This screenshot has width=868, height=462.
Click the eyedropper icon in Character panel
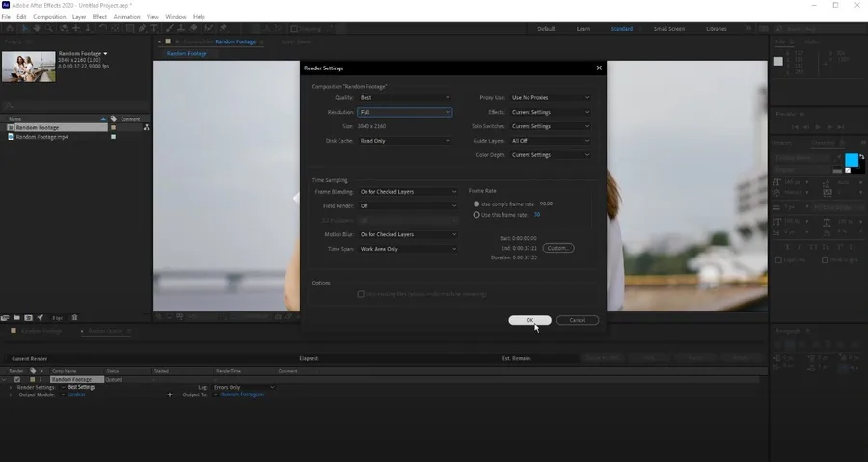coord(838,158)
